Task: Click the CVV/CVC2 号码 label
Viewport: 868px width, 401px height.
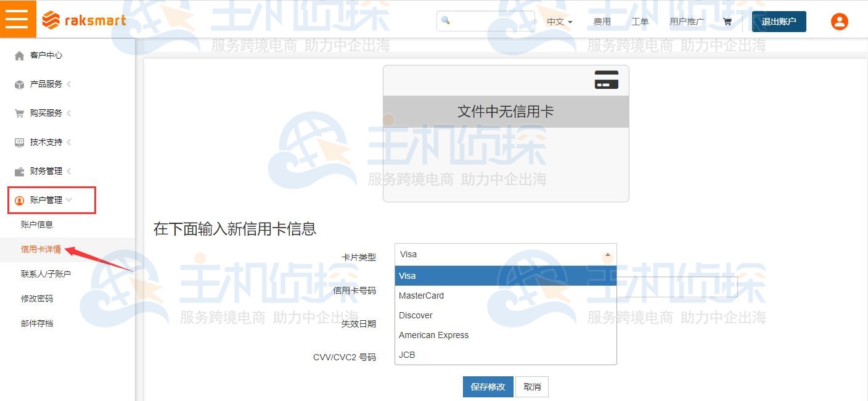Action: pos(345,357)
